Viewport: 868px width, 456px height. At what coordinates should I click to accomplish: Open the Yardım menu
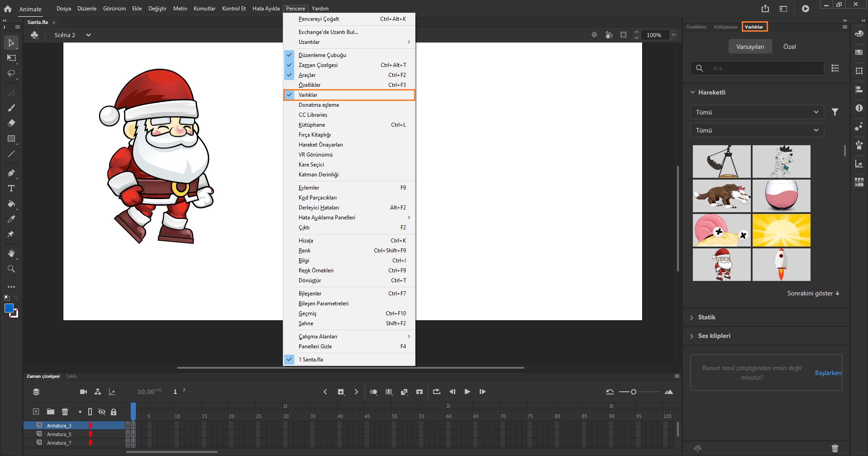(320, 9)
